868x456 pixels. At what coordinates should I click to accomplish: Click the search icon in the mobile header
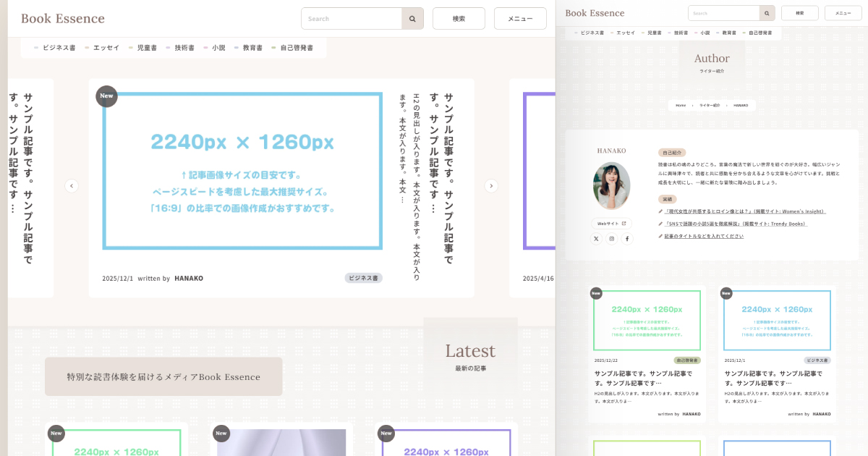click(x=767, y=13)
